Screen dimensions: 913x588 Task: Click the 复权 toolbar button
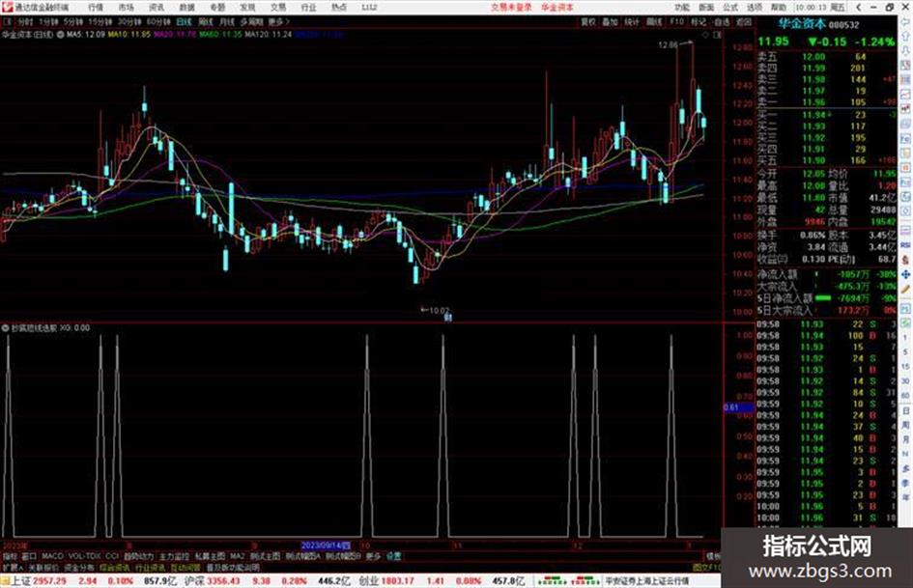(x=588, y=21)
